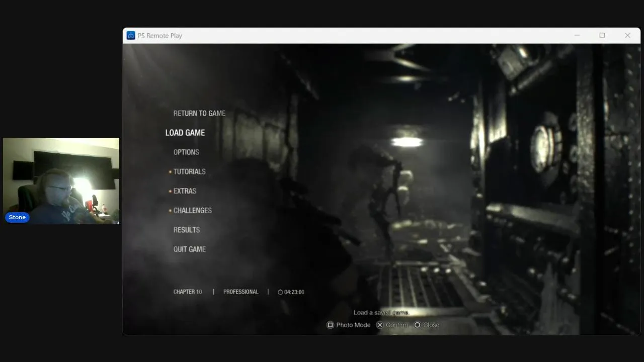Click the playtime clock icon

pyautogui.click(x=280, y=292)
